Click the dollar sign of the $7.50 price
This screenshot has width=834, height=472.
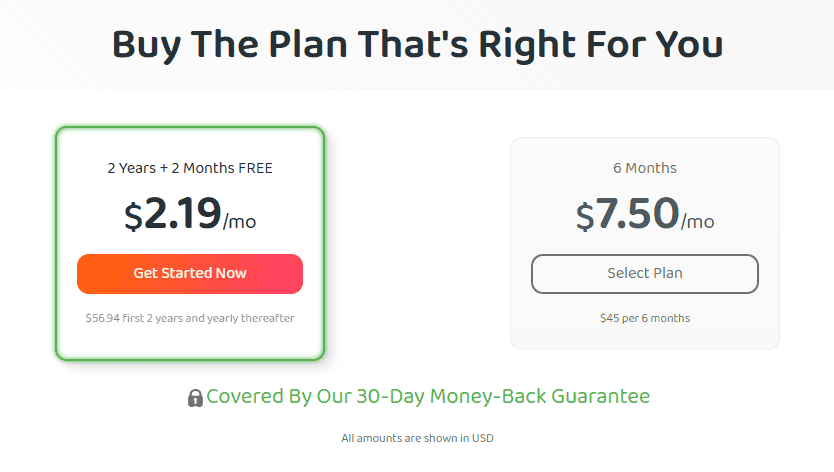pyautogui.click(x=585, y=217)
